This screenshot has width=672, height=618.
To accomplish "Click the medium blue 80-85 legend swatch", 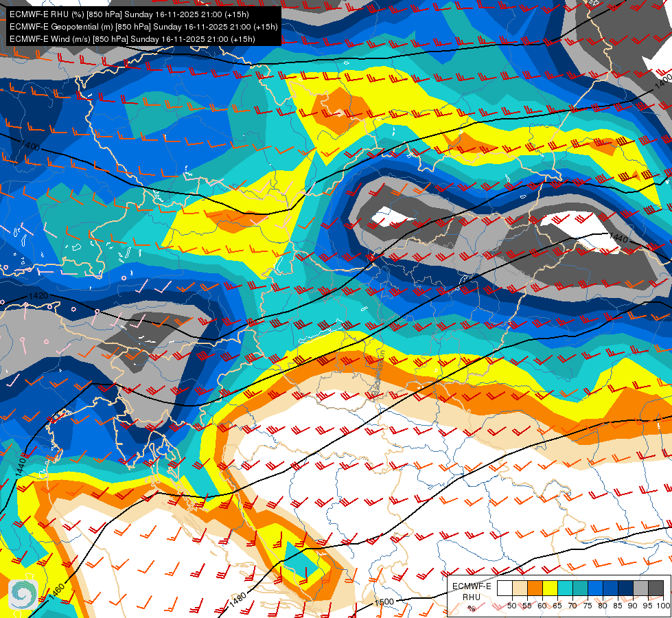I will tap(611, 588).
